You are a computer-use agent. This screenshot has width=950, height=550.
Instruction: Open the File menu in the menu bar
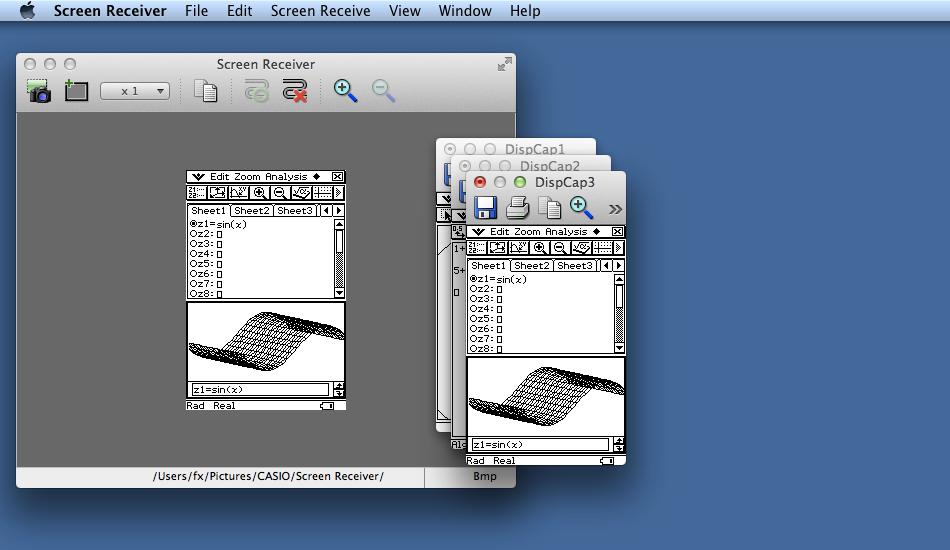pos(196,11)
